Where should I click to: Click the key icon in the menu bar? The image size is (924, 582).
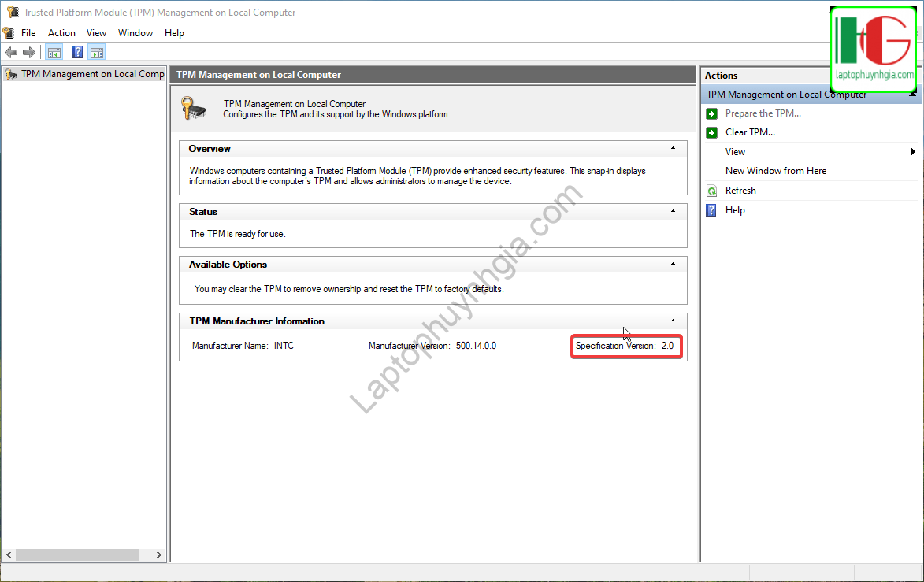[x=9, y=33]
